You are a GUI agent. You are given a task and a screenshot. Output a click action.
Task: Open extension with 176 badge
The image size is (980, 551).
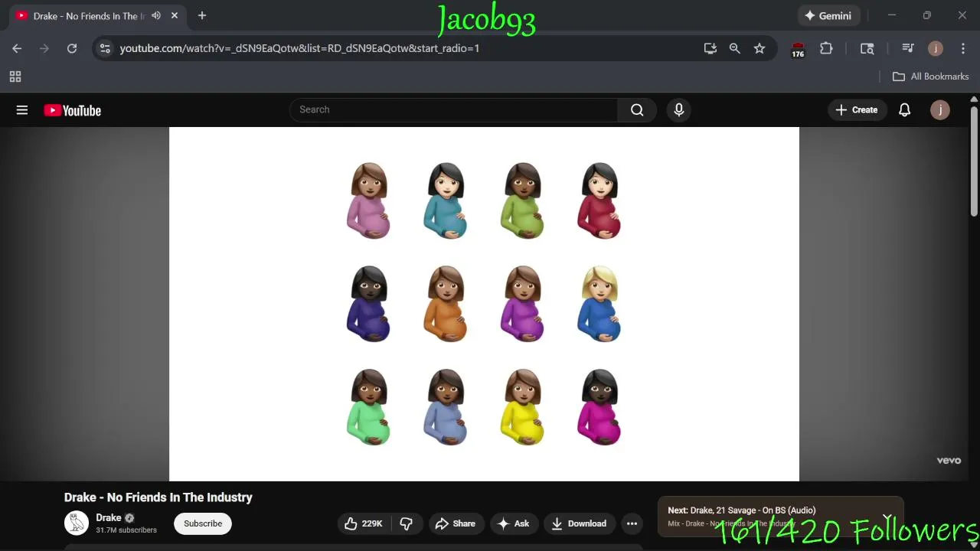coord(798,49)
